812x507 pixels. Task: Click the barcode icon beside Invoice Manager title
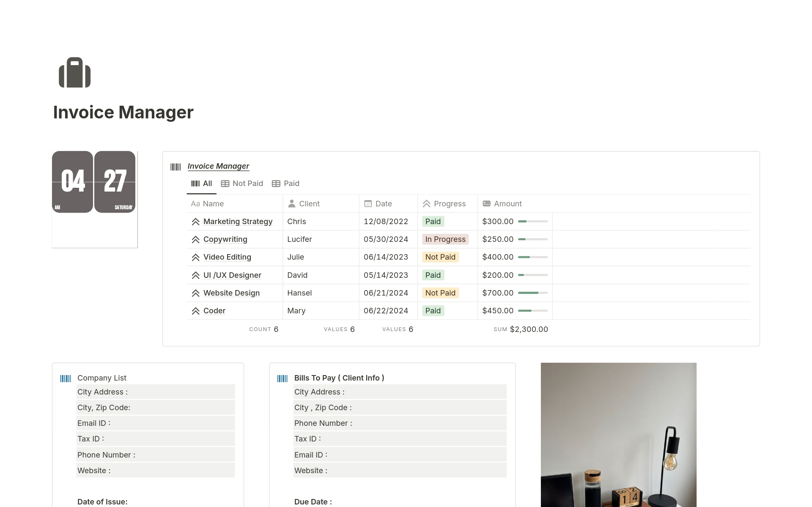[176, 167]
